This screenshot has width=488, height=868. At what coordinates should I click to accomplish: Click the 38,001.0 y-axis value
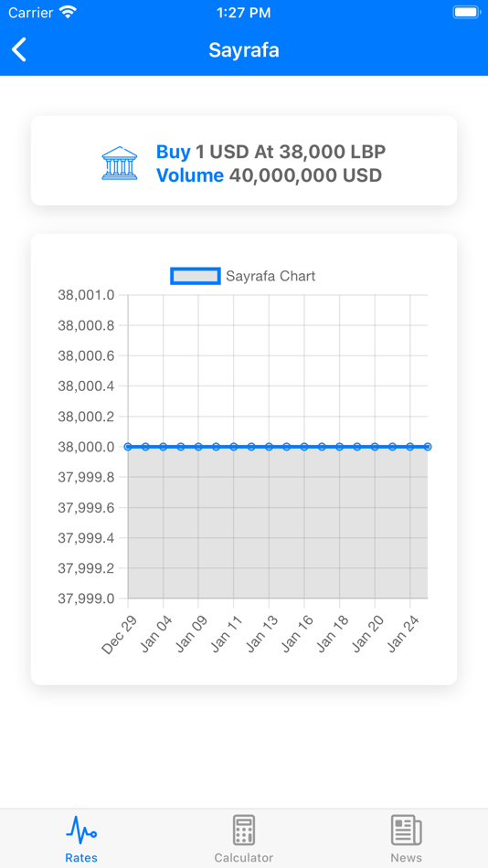[x=86, y=295]
